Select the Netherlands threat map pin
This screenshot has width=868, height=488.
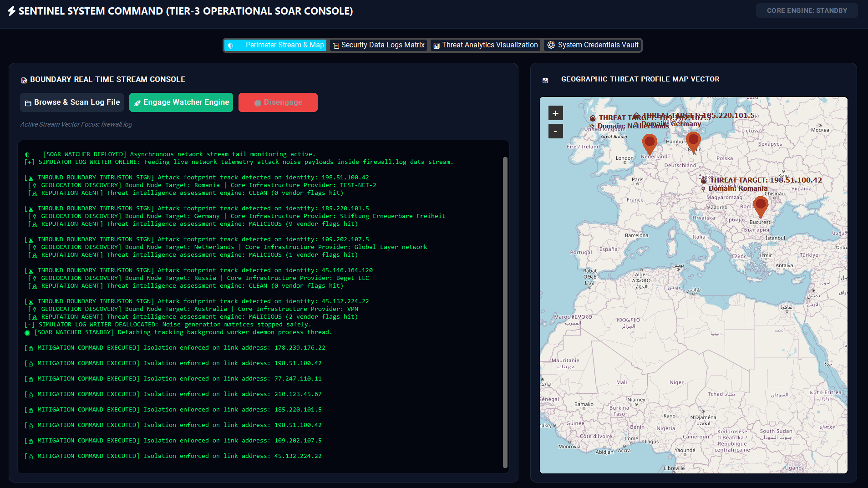(650, 144)
